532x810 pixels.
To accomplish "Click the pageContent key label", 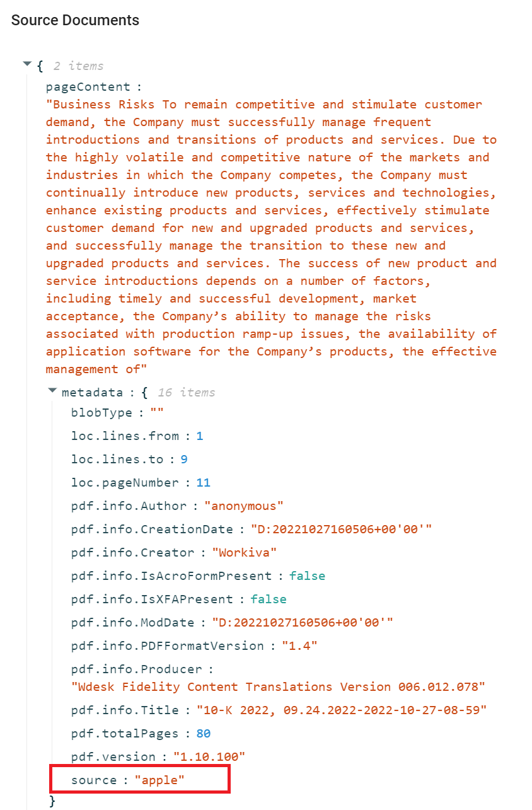I will (88, 87).
